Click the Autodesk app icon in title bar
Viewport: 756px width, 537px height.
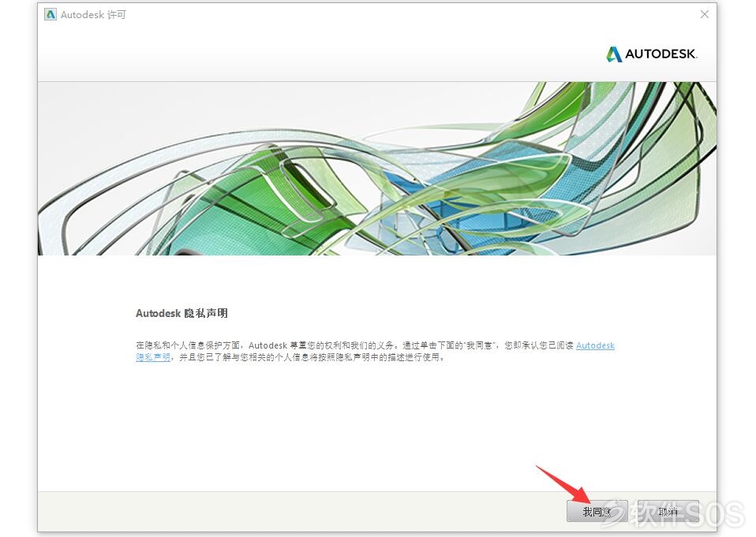coord(51,14)
